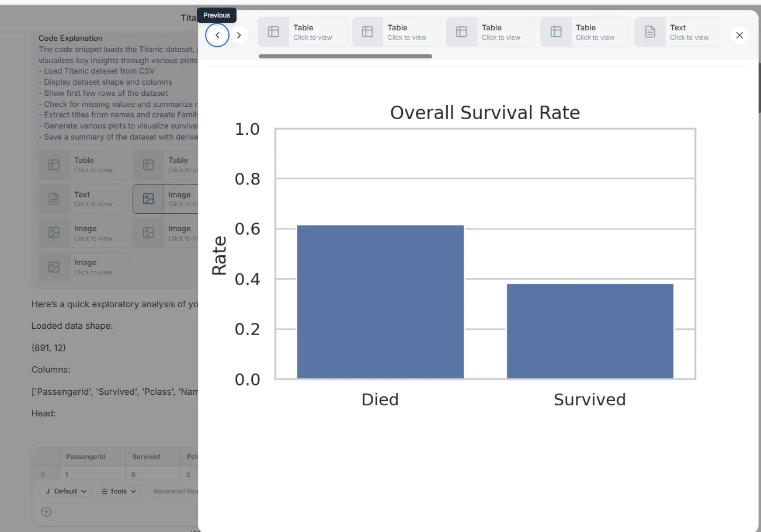Click the Text document icon in top strip
Viewport: 761px width, 532px height.
650,32
